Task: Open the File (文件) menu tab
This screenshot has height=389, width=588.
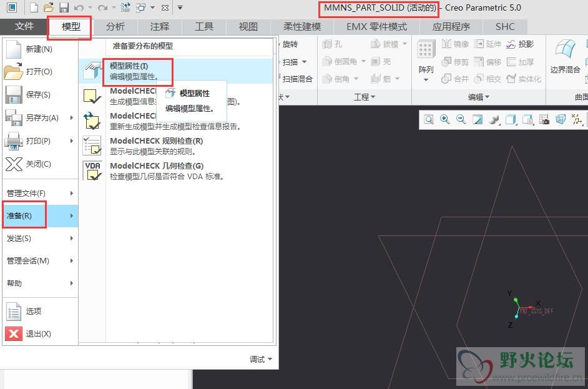Action: tap(24, 26)
